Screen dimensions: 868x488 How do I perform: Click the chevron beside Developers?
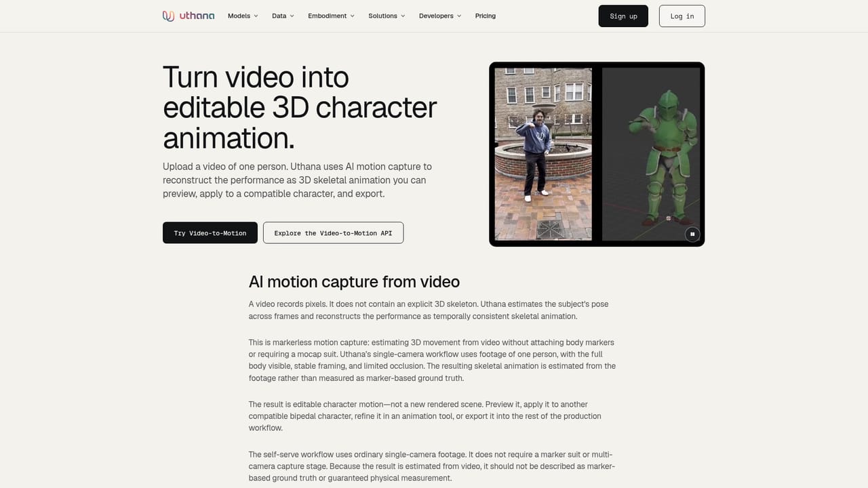click(459, 16)
